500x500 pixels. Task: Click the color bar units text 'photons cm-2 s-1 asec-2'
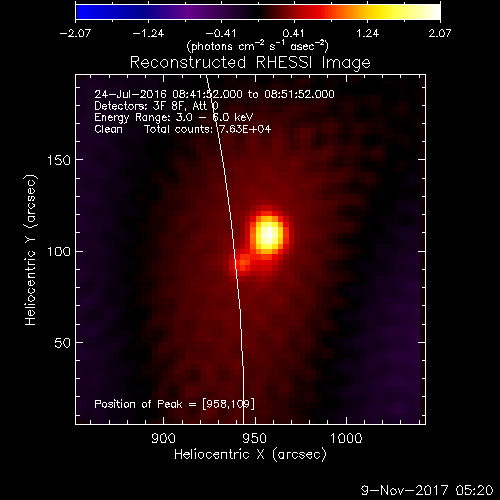(x=258, y=46)
